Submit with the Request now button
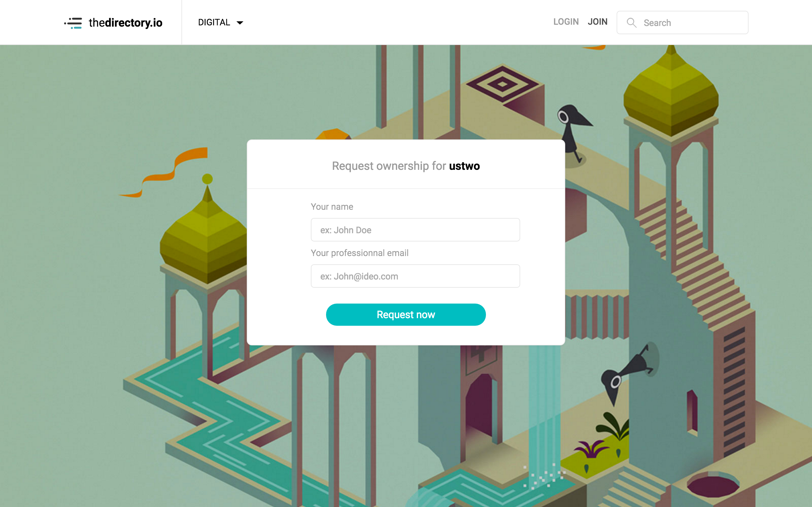The height and width of the screenshot is (507, 812). tap(406, 315)
